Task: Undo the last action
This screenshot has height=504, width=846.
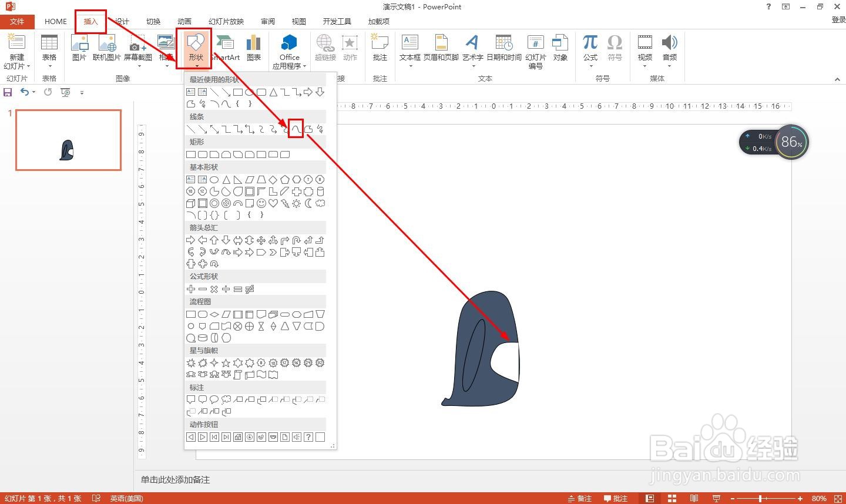Action: [25, 92]
